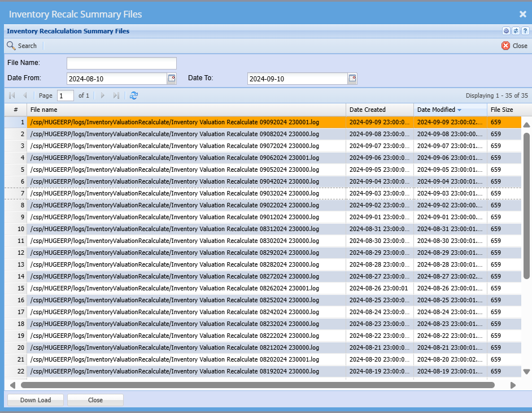Go to the next page of results

click(103, 95)
